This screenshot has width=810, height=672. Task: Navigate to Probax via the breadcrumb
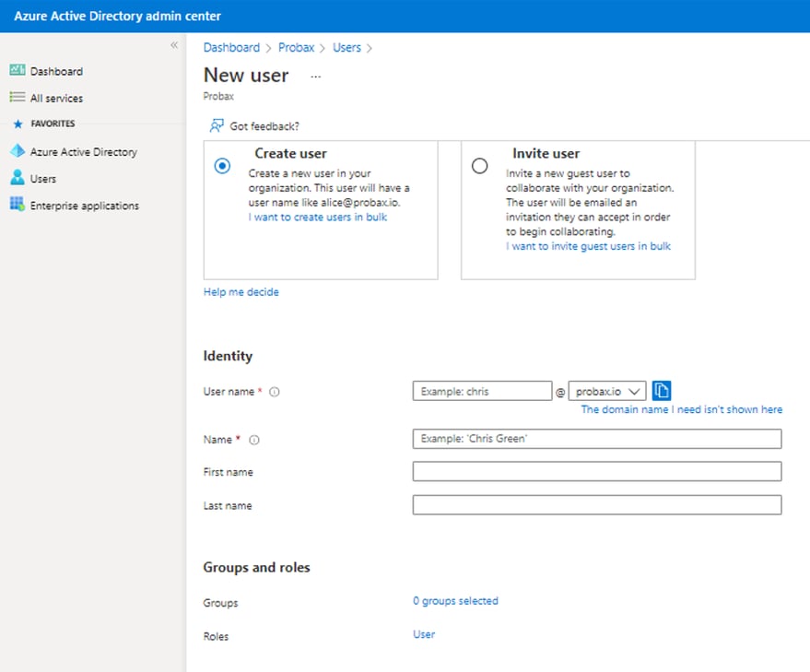pos(296,47)
